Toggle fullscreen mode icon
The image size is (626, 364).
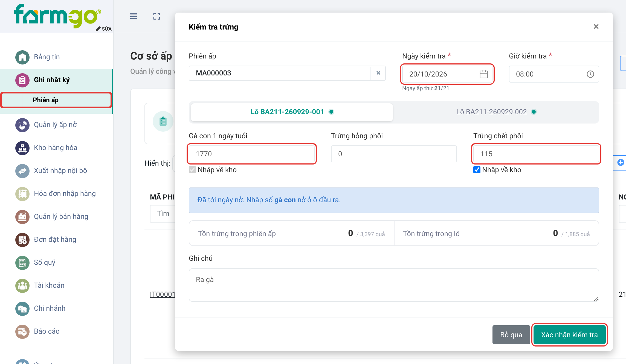pyautogui.click(x=157, y=16)
